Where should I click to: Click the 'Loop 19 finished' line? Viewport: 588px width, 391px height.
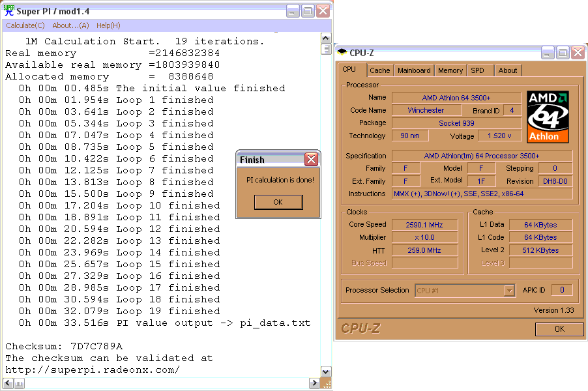click(x=119, y=311)
